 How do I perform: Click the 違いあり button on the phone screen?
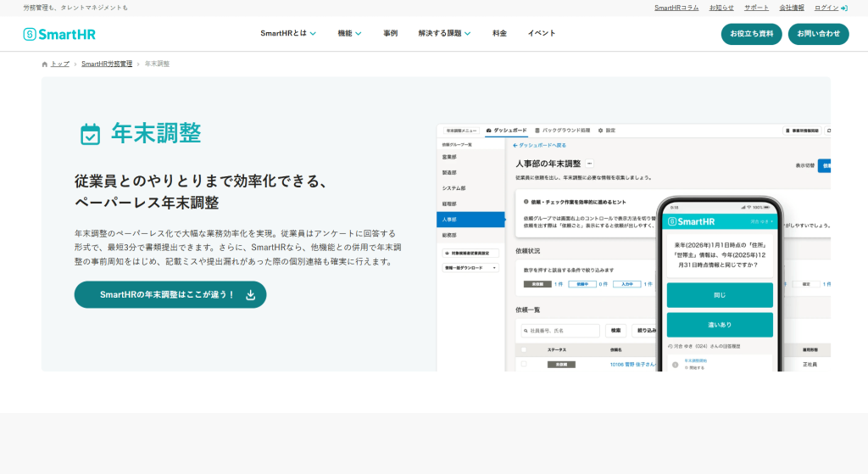coord(720,325)
